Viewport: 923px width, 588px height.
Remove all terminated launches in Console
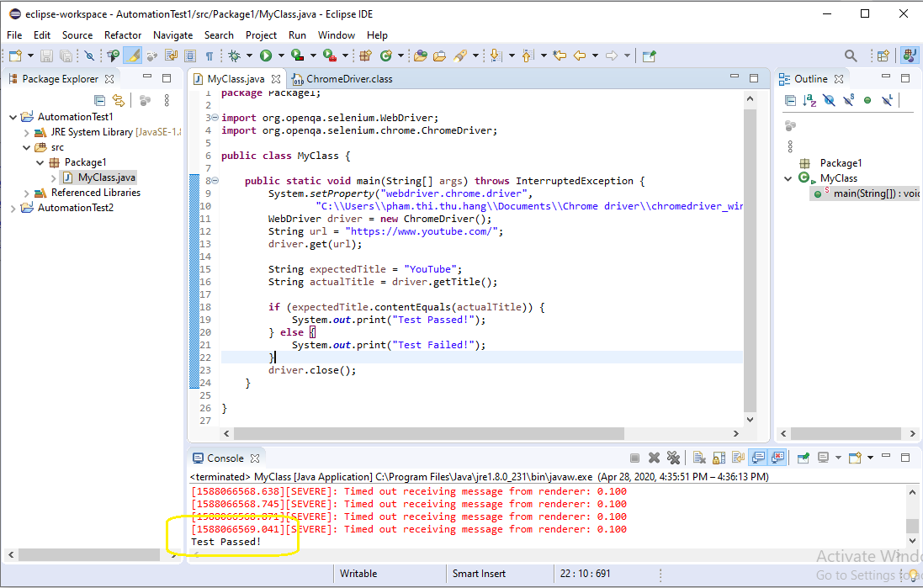(x=673, y=458)
